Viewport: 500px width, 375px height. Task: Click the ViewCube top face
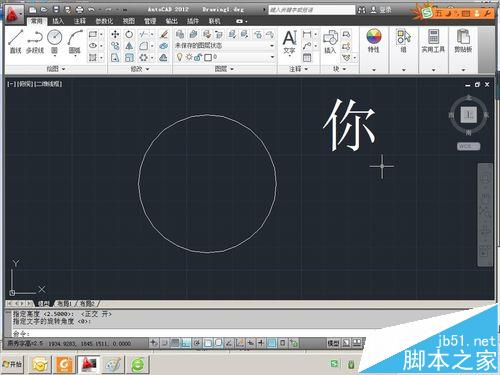[469, 115]
